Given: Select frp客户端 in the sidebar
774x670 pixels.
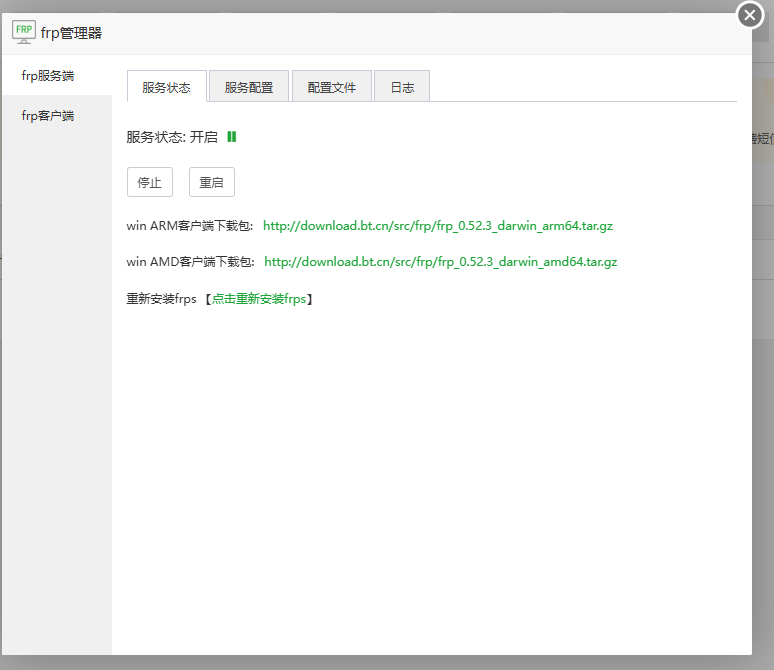Looking at the screenshot, I should [x=57, y=116].
